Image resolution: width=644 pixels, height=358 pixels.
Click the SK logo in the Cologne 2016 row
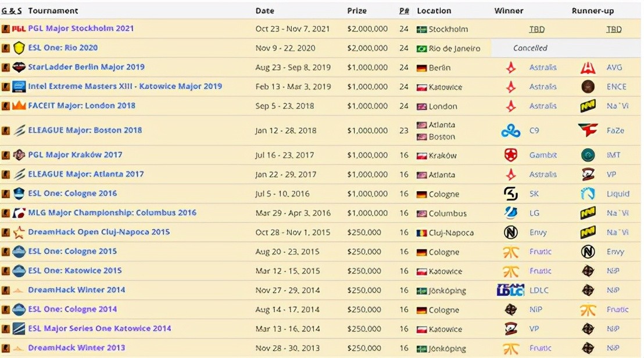pos(510,194)
